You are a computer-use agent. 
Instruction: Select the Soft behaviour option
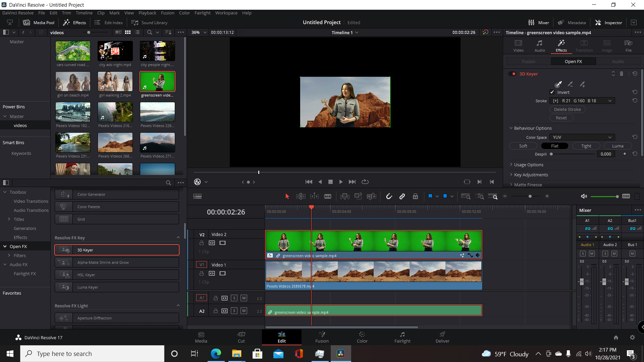click(x=523, y=146)
